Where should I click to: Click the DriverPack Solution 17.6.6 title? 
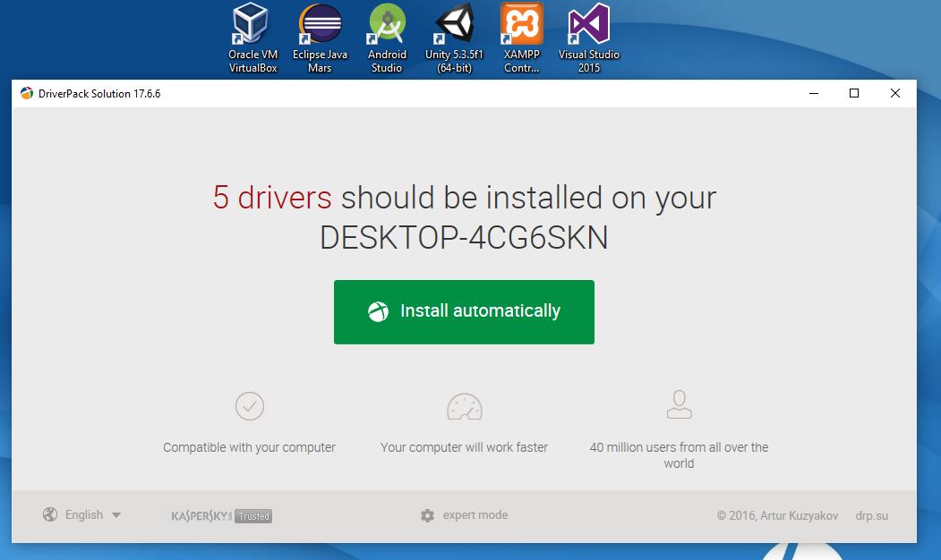click(x=99, y=94)
